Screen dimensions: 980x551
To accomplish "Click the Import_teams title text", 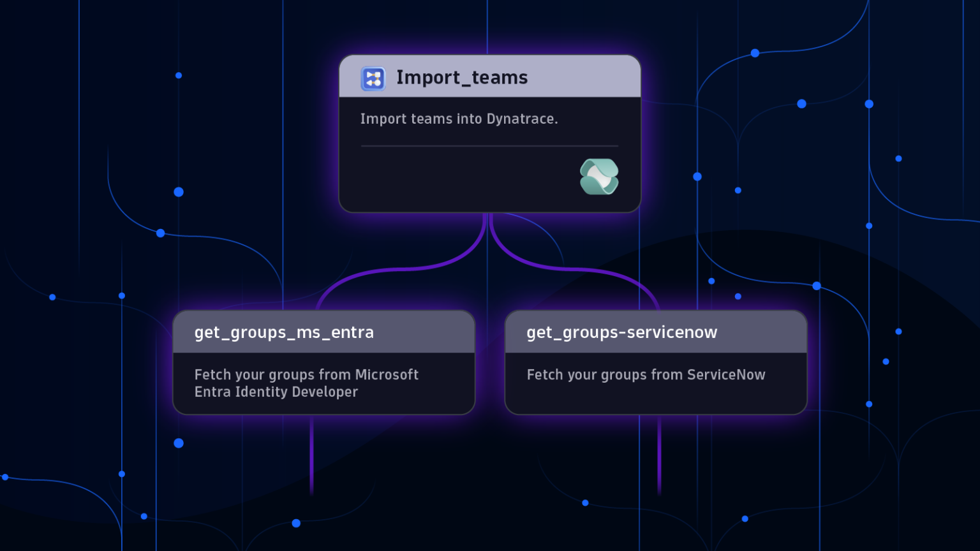I will pos(462,77).
